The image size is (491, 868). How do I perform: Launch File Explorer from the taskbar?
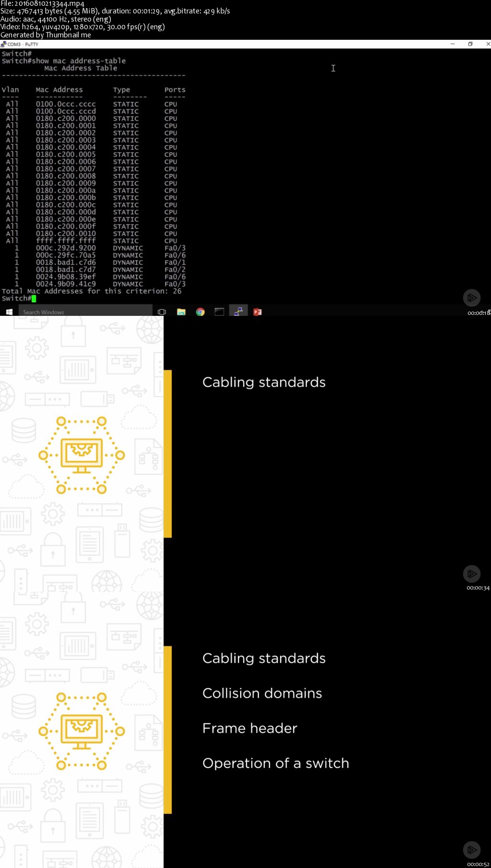(x=181, y=312)
